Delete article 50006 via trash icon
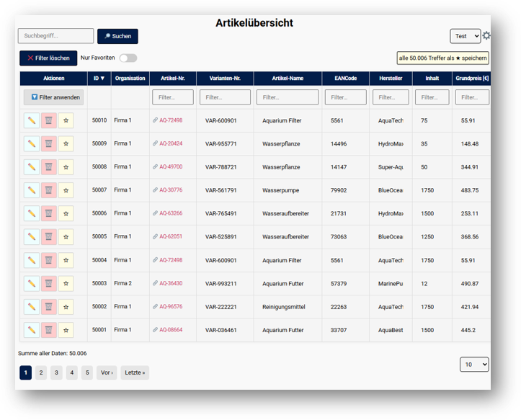This screenshot has width=521, height=420. pos(48,213)
